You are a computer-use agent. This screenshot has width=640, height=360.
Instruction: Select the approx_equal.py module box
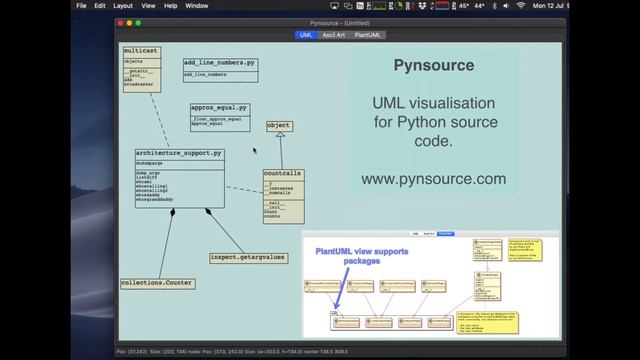pos(220,118)
